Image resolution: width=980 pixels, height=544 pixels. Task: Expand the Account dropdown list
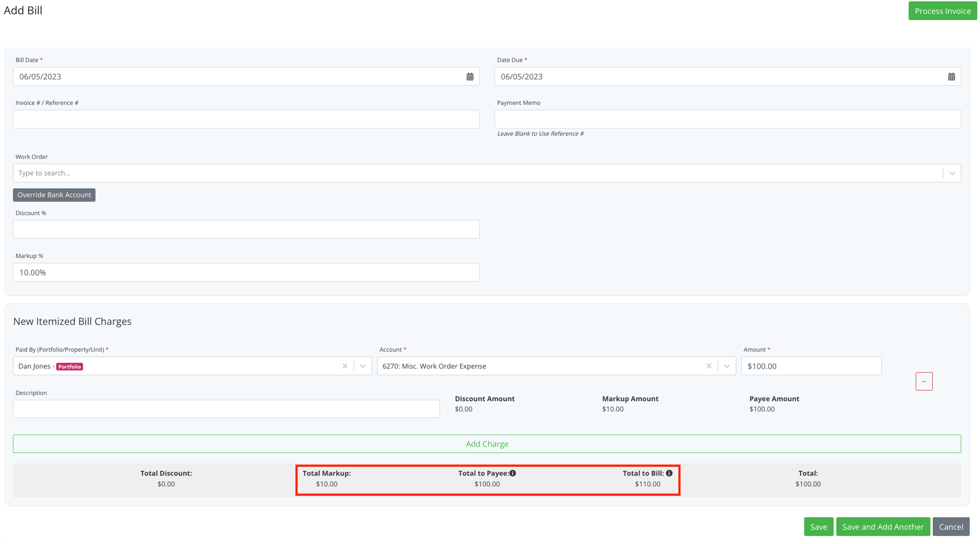727,366
